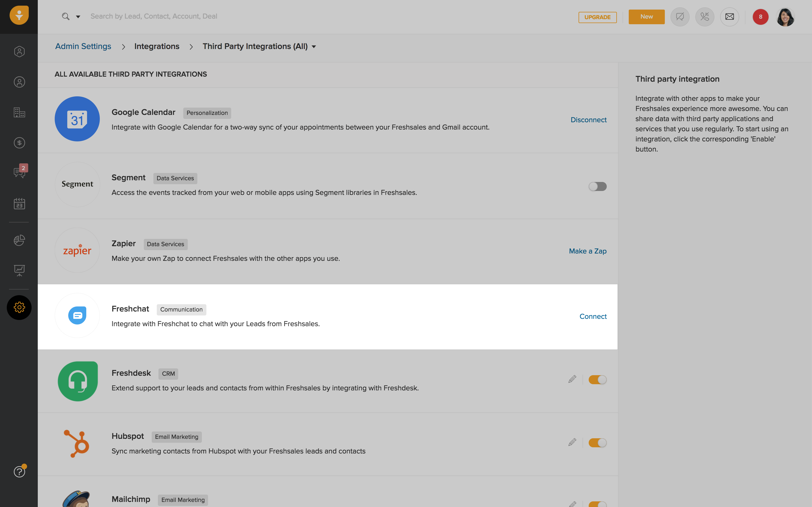Enable the Segment integration toggle
The image size is (812, 507).
coord(598,186)
